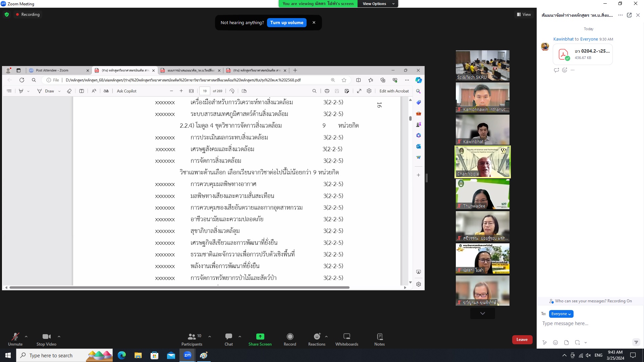Print the PDF document

coord(327,91)
